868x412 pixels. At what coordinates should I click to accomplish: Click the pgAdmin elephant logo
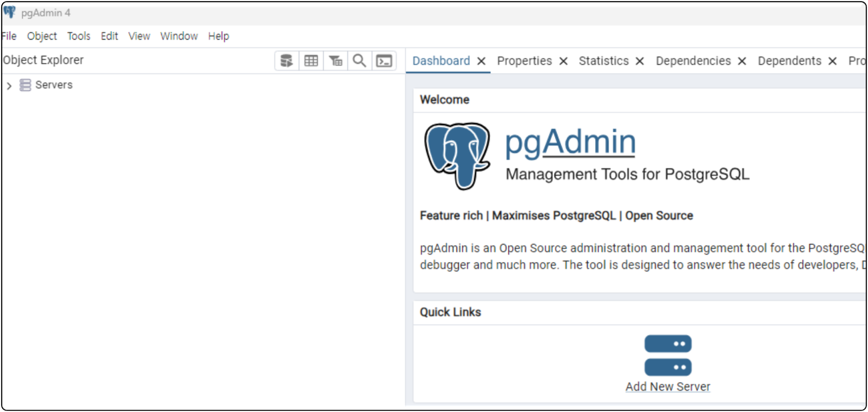pyautogui.click(x=457, y=156)
